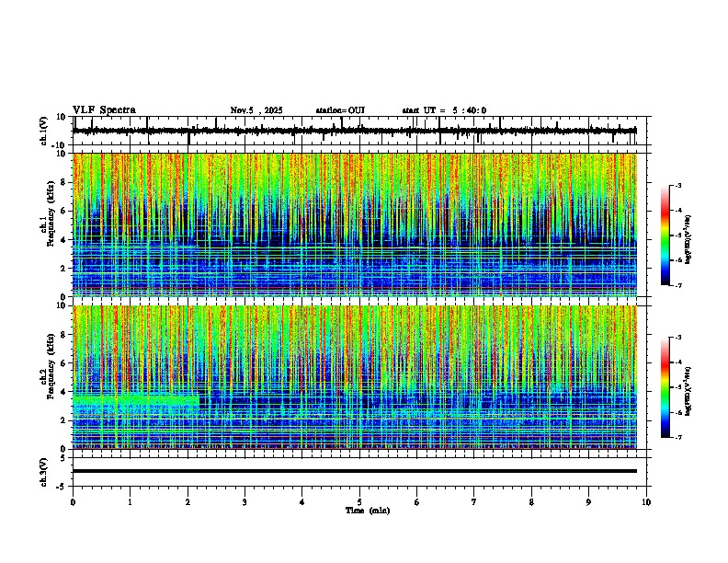Click the "8" tick on the Time axis
The width and height of the screenshot is (728, 563).
pos(531,502)
